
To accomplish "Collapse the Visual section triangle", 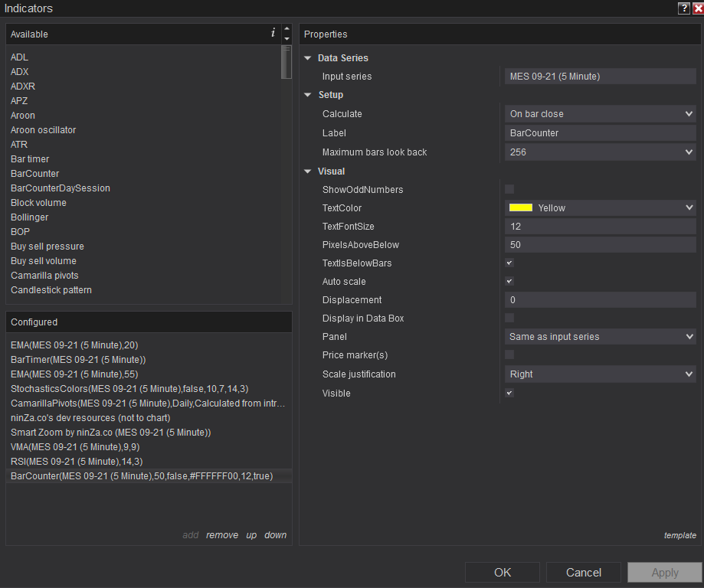I will [308, 171].
